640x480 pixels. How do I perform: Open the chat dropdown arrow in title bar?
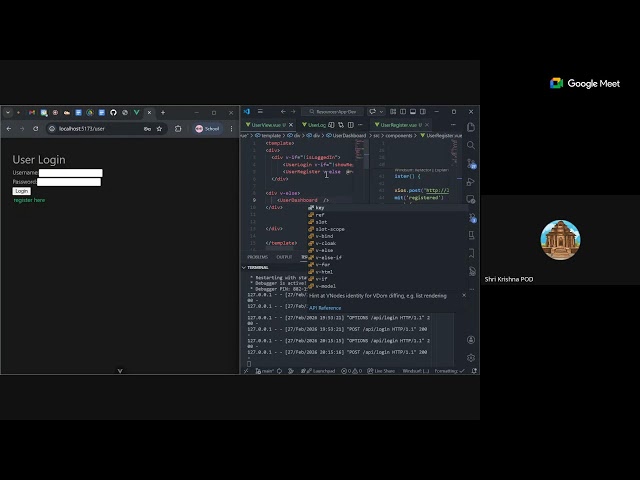click(x=381, y=111)
